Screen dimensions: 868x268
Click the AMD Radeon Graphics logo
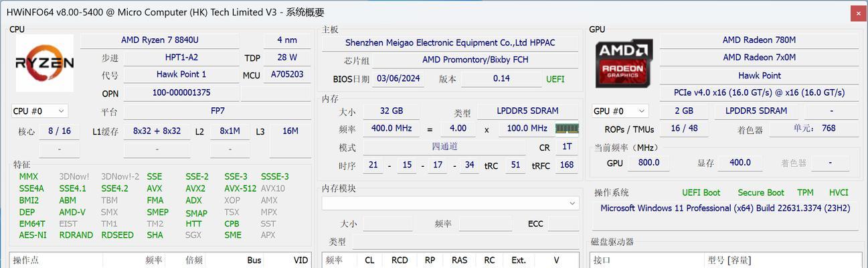tap(624, 64)
